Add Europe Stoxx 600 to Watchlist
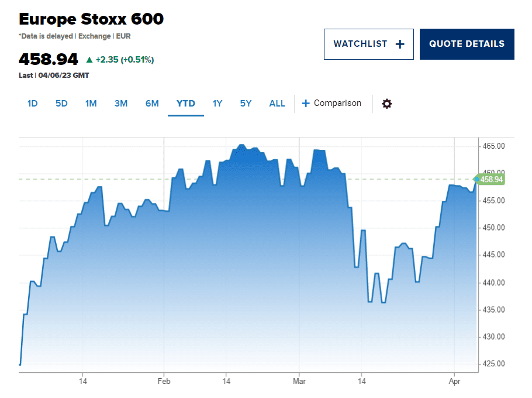The image size is (532, 398). (x=368, y=44)
